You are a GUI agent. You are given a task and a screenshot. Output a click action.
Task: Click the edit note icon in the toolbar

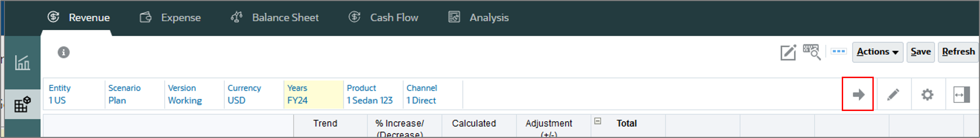pyautogui.click(x=788, y=52)
